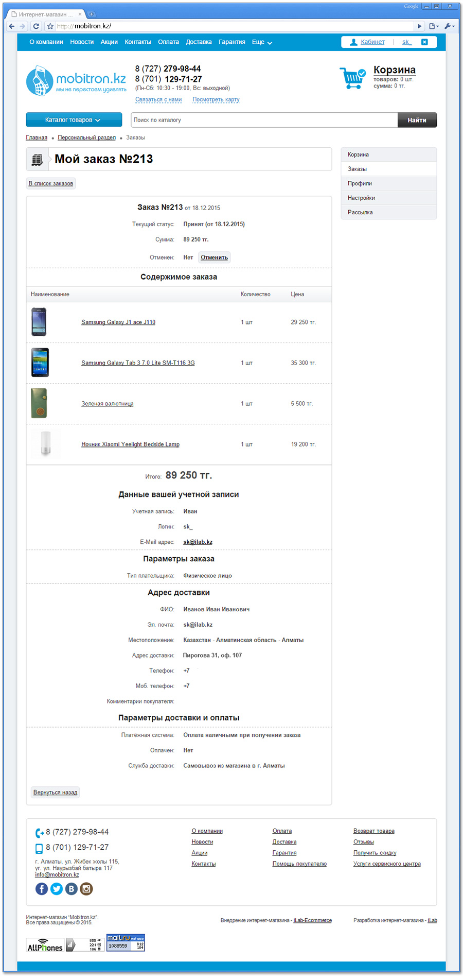
Task: Close the Интернет-магазин browser tab
Action: (x=80, y=14)
